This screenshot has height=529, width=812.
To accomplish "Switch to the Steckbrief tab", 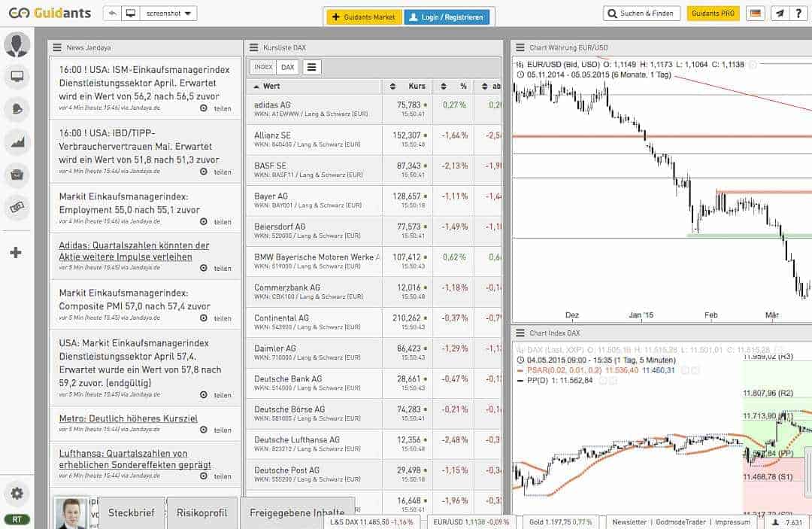I will point(132,512).
